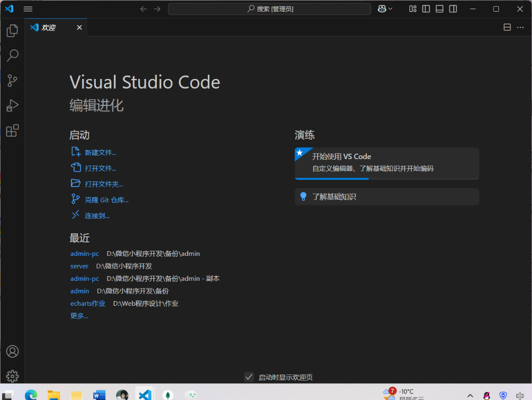Show more recent items via 更多...
The image size is (532, 400).
tap(79, 316)
